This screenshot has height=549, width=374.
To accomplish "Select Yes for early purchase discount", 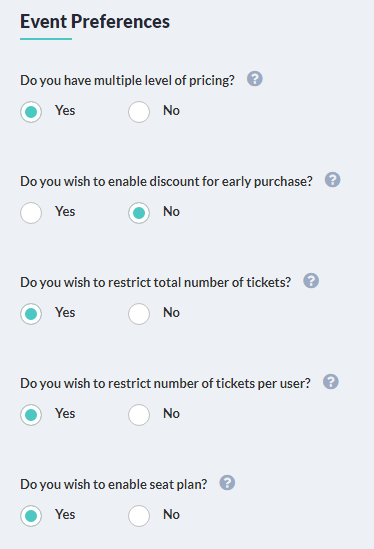I will point(31,213).
